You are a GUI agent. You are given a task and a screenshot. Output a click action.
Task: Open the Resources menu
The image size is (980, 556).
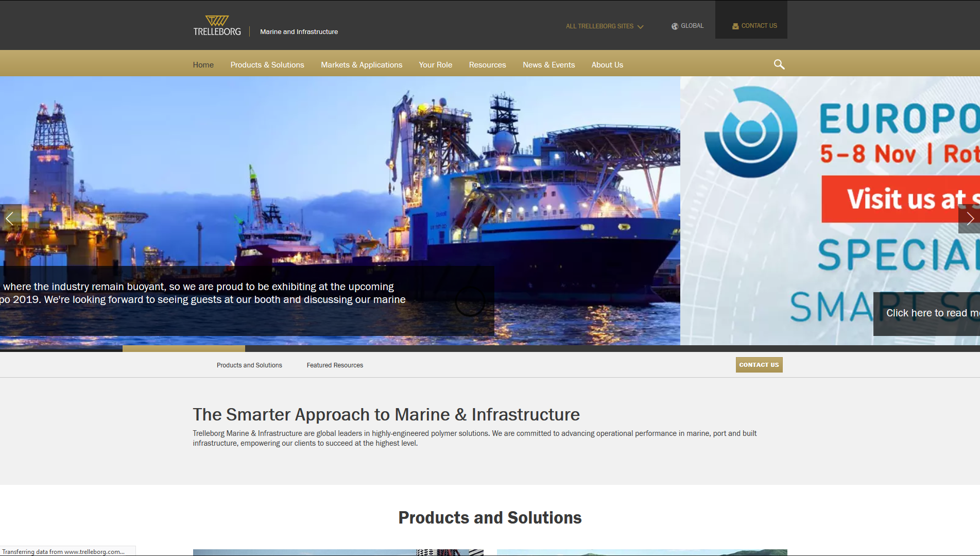pos(488,65)
